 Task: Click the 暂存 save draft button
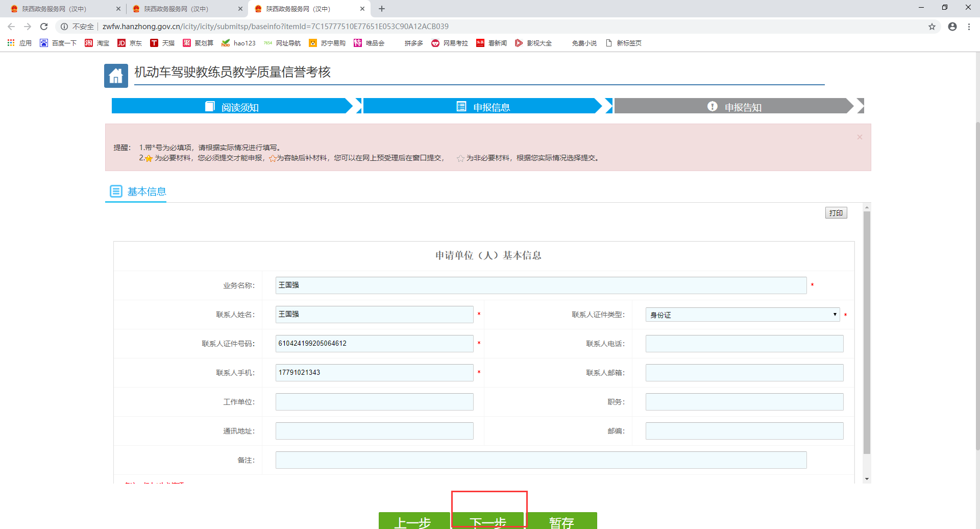[x=561, y=521]
